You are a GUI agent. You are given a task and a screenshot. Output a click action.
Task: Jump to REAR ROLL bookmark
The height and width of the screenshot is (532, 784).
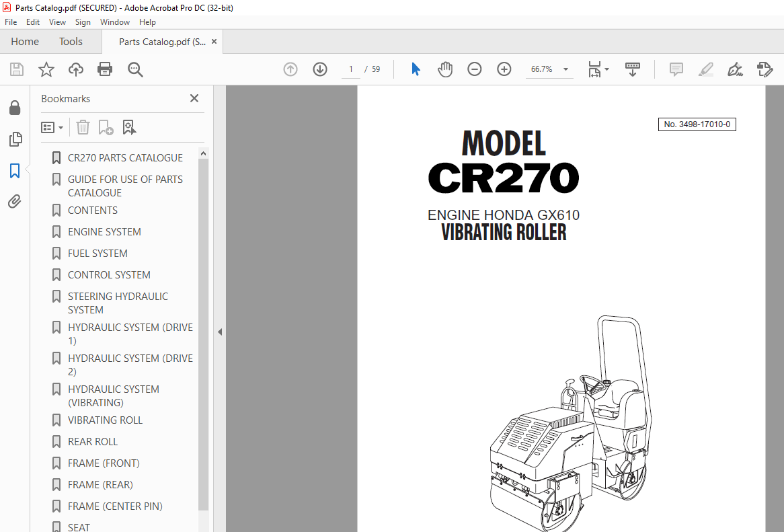(x=93, y=441)
